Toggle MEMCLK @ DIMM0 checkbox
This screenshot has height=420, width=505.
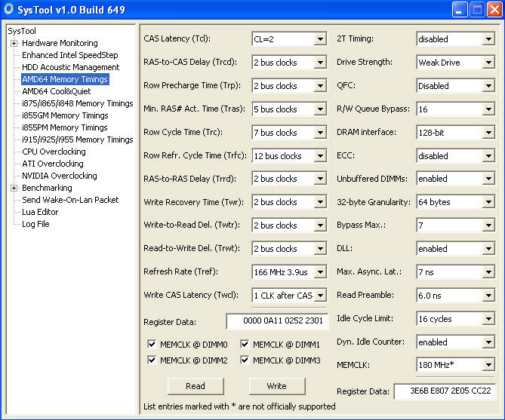152,344
